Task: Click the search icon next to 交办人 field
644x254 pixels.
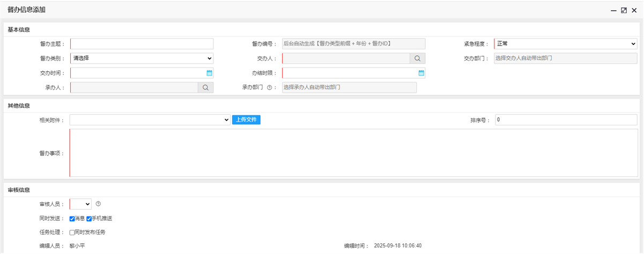Action: click(417, 58)
